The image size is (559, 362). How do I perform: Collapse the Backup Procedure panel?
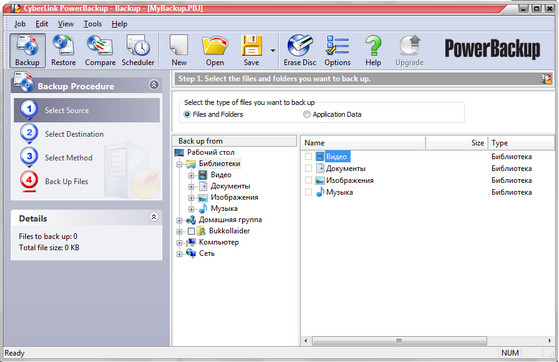[x=154, y=85]
